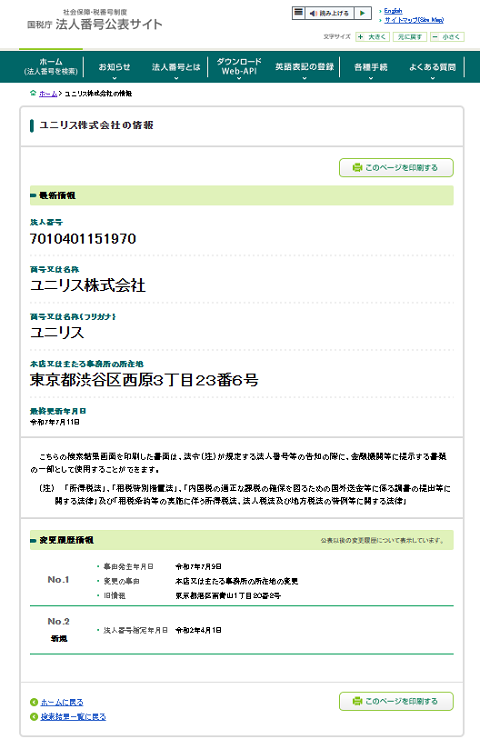Increase text size with 大きく button

click(x=373, y=37)
